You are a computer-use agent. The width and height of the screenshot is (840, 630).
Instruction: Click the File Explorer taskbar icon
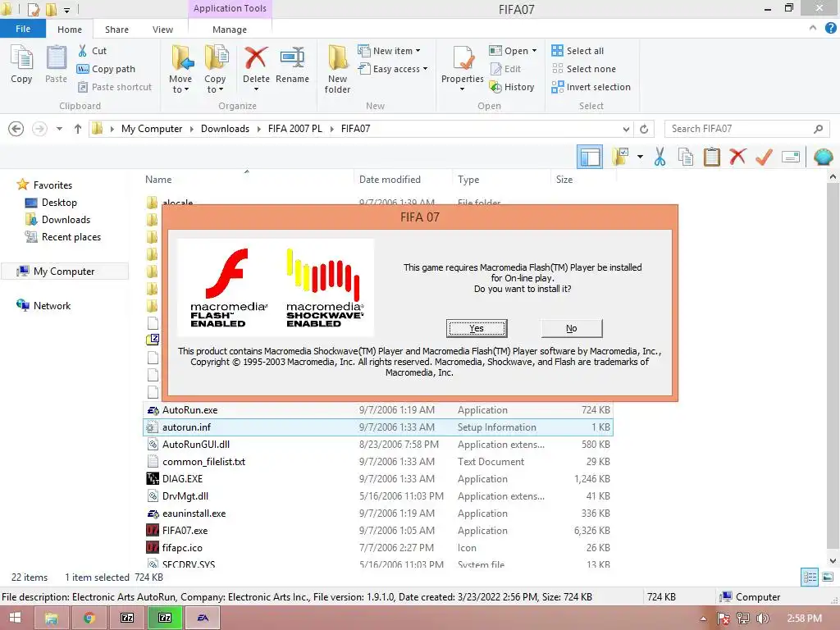click(51, 619)
